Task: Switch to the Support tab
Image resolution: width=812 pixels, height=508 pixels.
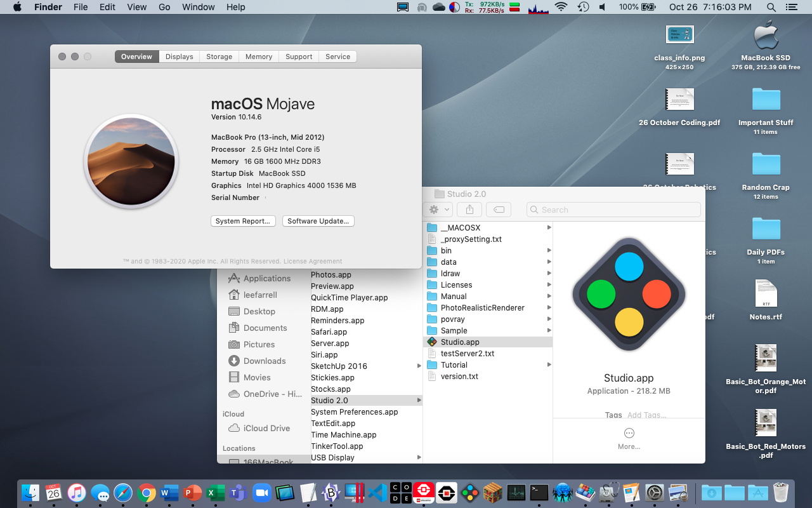Action: tap(299, 57)
